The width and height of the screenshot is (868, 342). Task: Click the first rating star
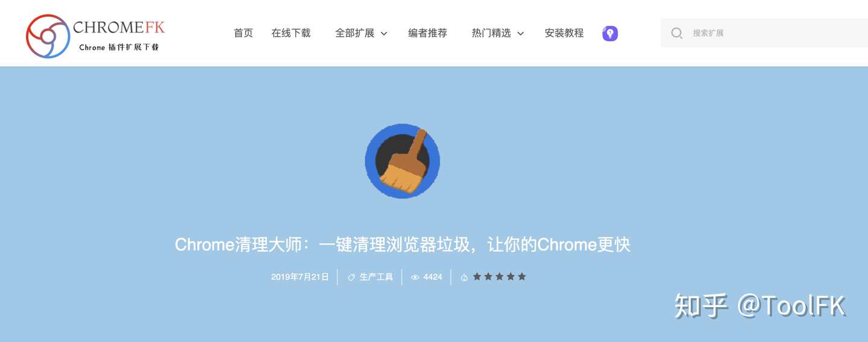pos(477,276)
